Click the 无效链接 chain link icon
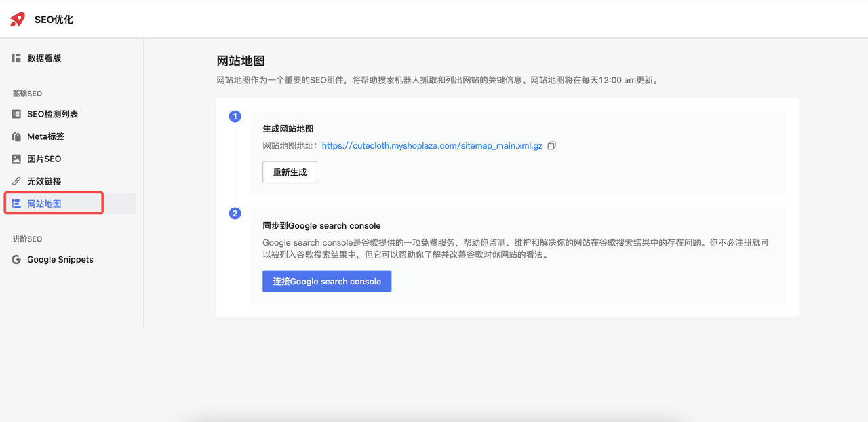 click(x=16, y=181)
